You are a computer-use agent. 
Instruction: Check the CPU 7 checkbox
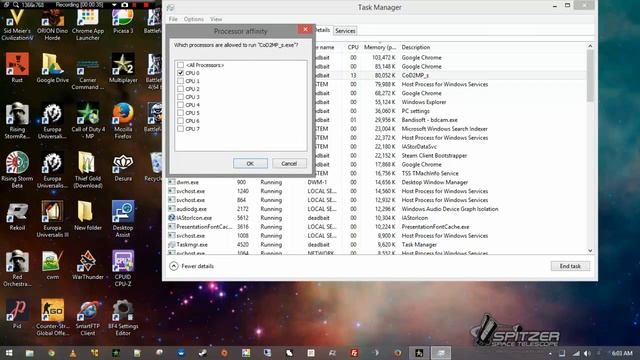pyautogui.click(x=180, y=129)
